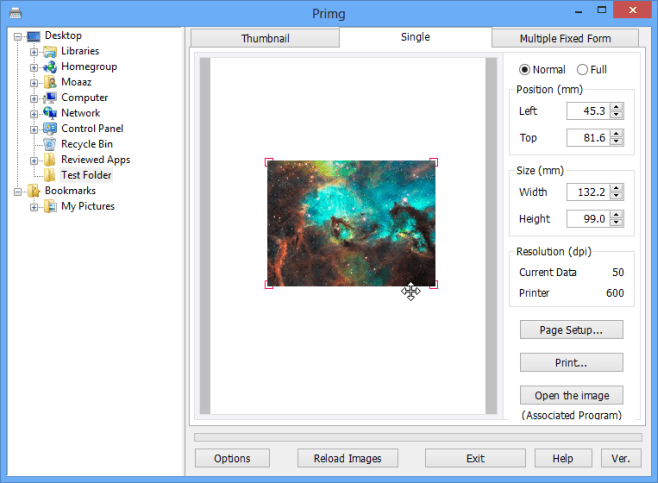The height and width of the screenshot is (483, 658).
Task: Click the Test Folder icon
Action: click(x=50, y=175)
